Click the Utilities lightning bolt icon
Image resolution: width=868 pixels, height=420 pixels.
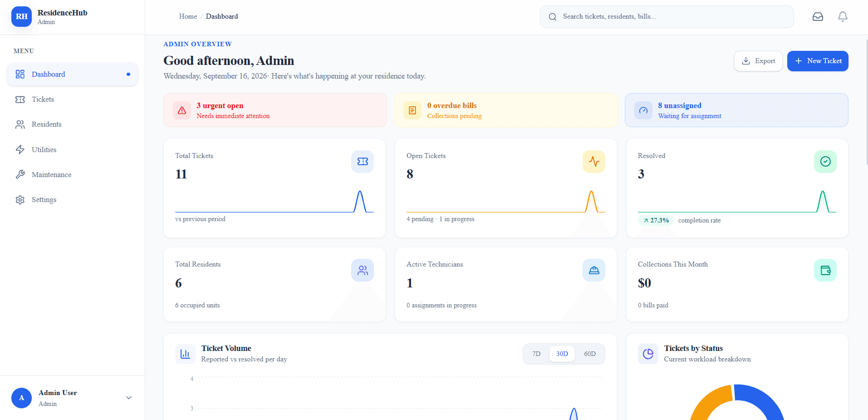coord(20,149)
